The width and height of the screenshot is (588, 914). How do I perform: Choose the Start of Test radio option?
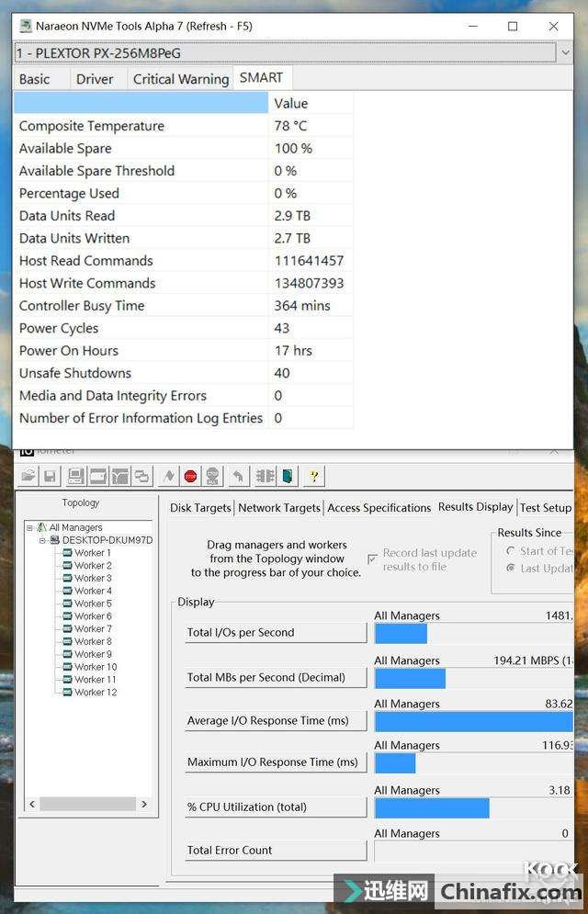click(x=511, y=551)
